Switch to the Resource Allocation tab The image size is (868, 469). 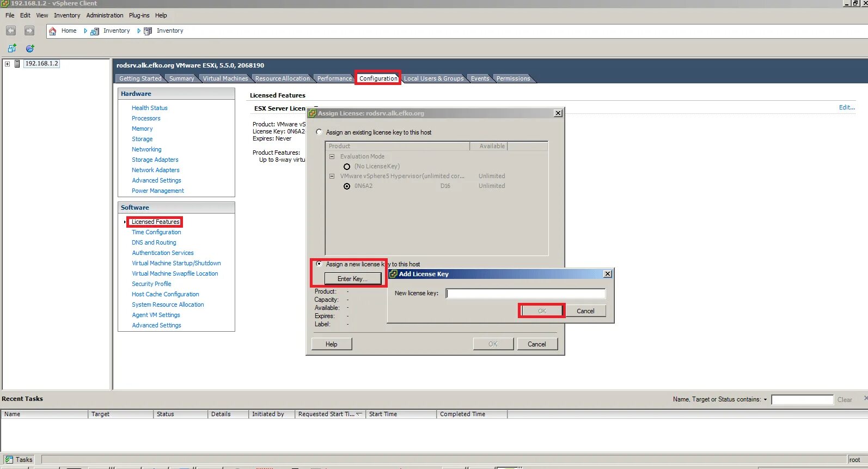282,78
